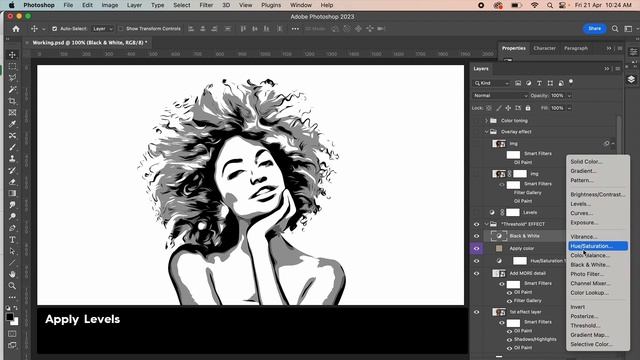Filter layers by adjustment layer type
640x360 pixels.
529,83
